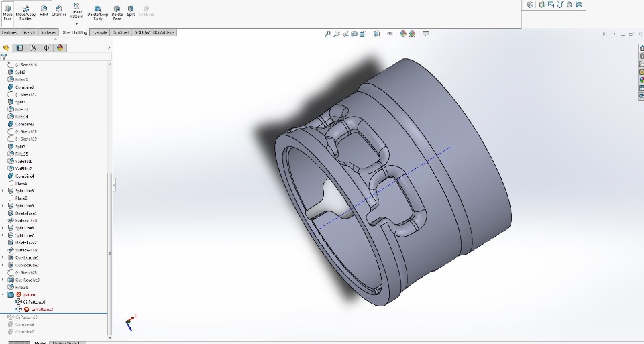This screenshot has height=344, width=644.
Task: Open the ConfigurationManager tab
Action: tap(34, 48)
